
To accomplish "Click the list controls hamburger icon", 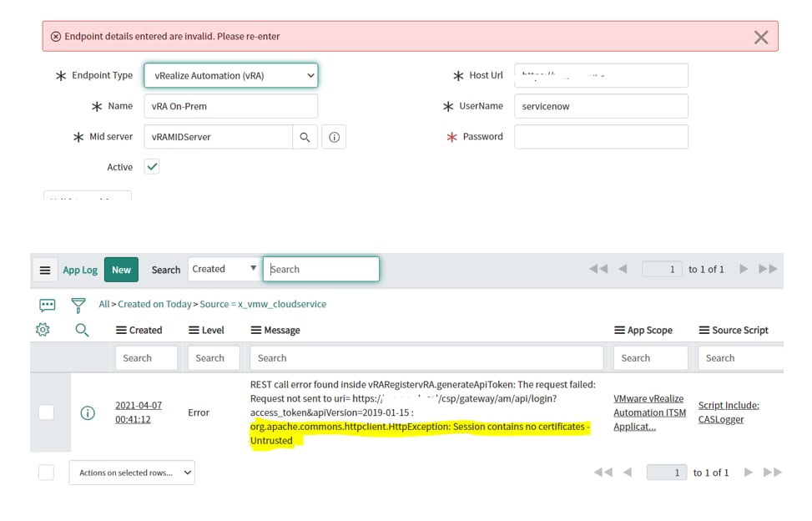I will point(46,269).
